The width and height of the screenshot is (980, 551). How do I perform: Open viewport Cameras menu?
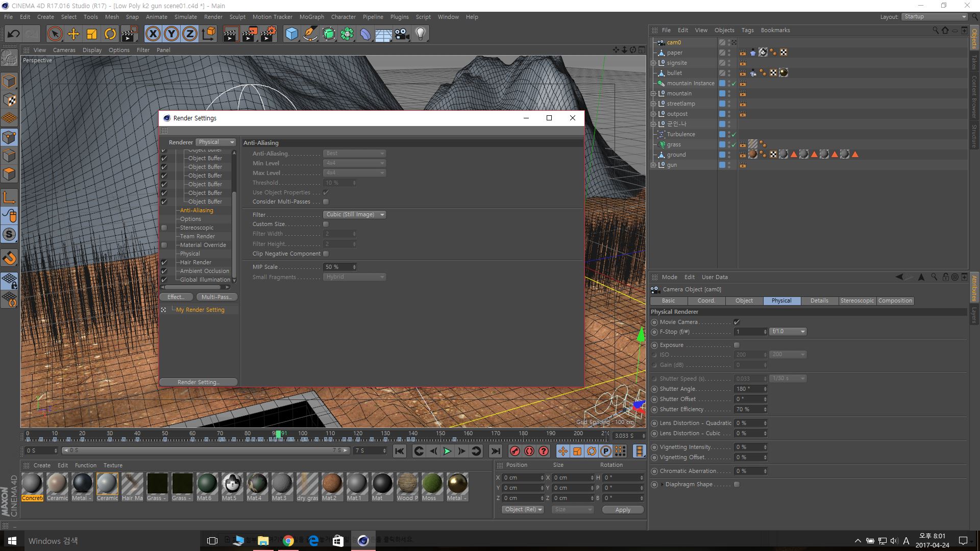(64, 50)
